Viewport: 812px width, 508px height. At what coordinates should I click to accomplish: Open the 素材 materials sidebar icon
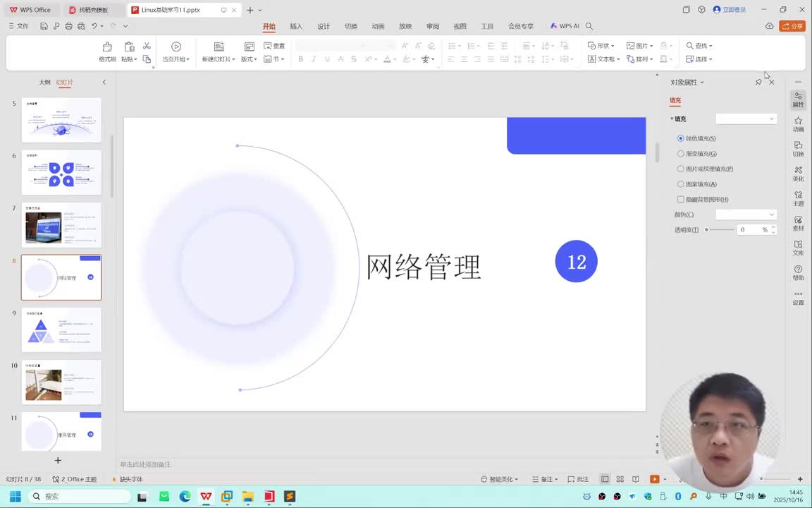pos(798,224)
